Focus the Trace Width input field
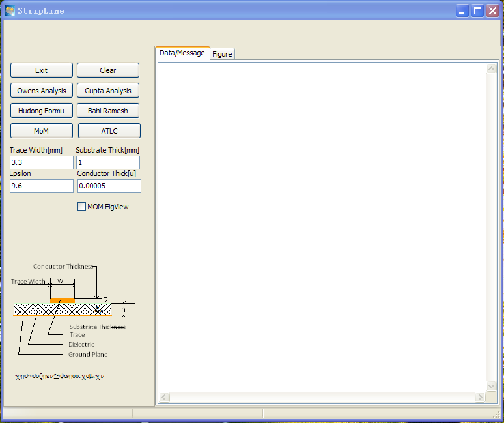Viewport: 504px width, 423px height. coord(42,162)
